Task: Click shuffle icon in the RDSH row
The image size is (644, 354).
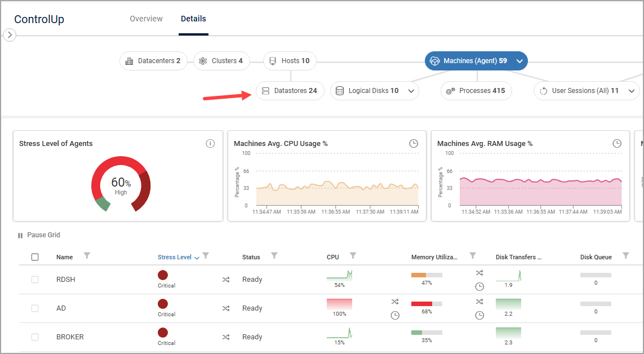Action: 226,280
